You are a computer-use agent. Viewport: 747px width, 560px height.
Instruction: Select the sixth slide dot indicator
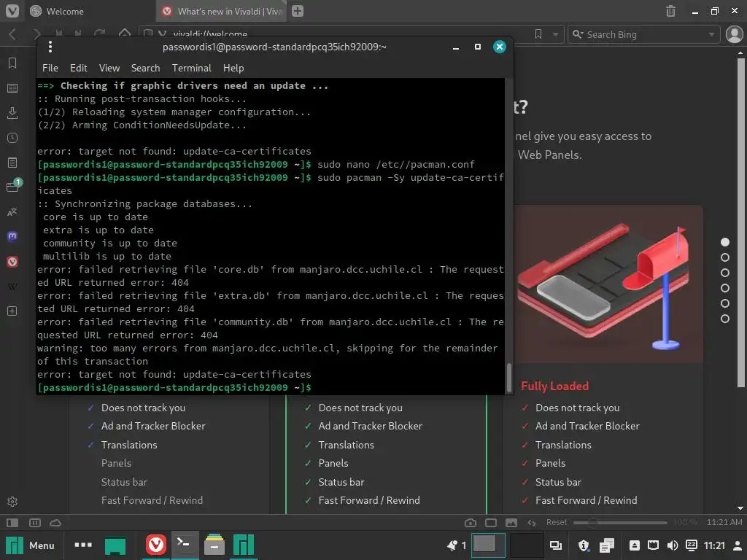[x=725, y=319]
